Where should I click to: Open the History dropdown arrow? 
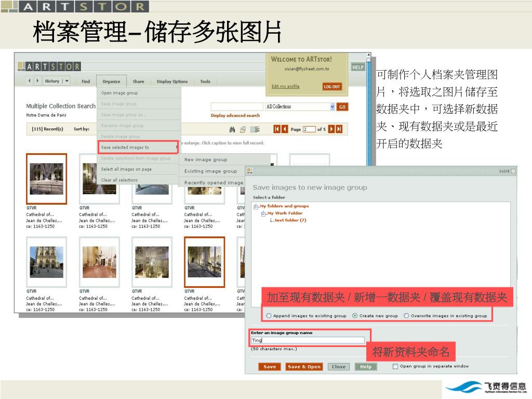pos(67,81)
